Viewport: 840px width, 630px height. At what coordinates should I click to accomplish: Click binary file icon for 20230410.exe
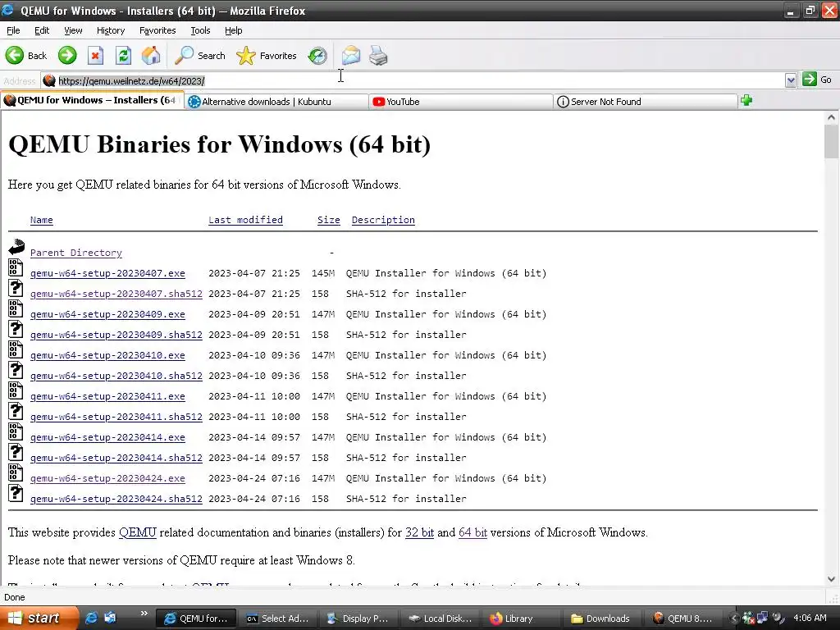[x=16, y=349]
